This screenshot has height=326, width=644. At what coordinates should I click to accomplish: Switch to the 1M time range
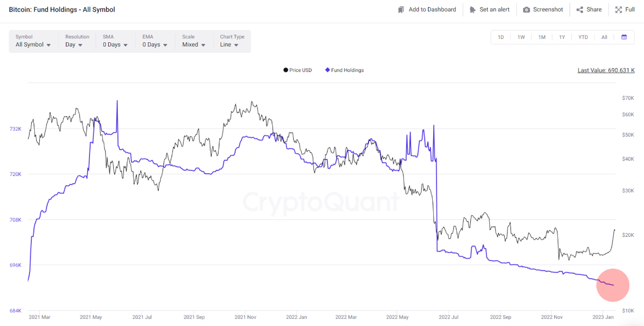(x=542, y=37)
